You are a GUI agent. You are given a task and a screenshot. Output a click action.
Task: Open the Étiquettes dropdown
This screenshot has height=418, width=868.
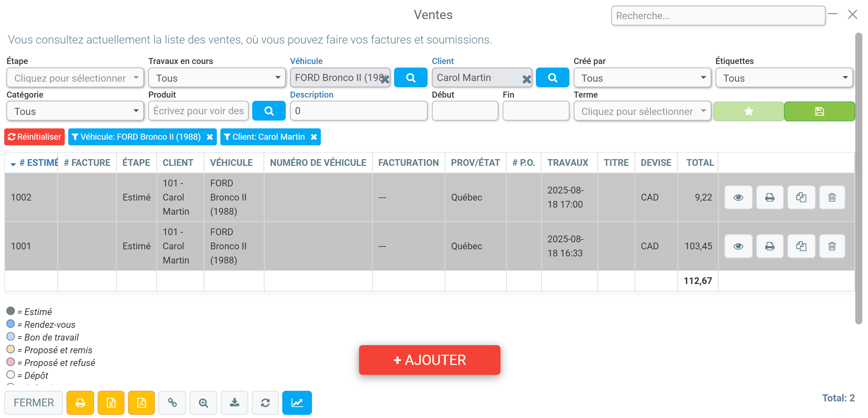(784, 78)
